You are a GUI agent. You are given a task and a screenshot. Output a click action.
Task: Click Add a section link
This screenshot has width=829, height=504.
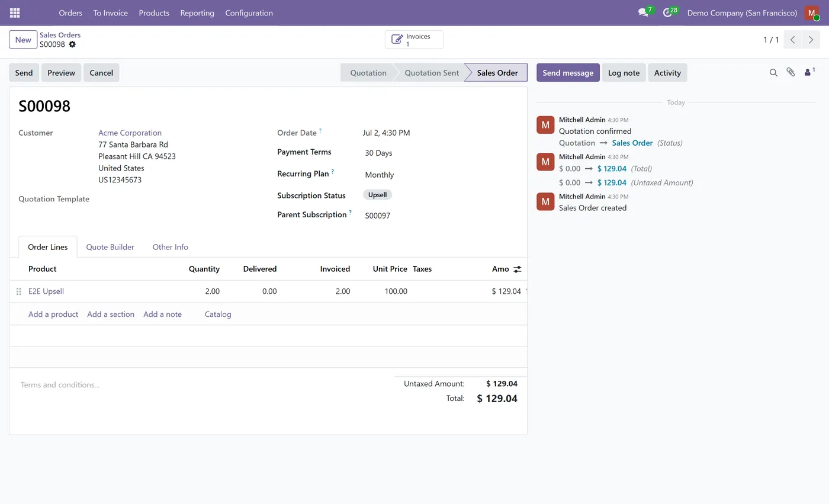[111, 314]
